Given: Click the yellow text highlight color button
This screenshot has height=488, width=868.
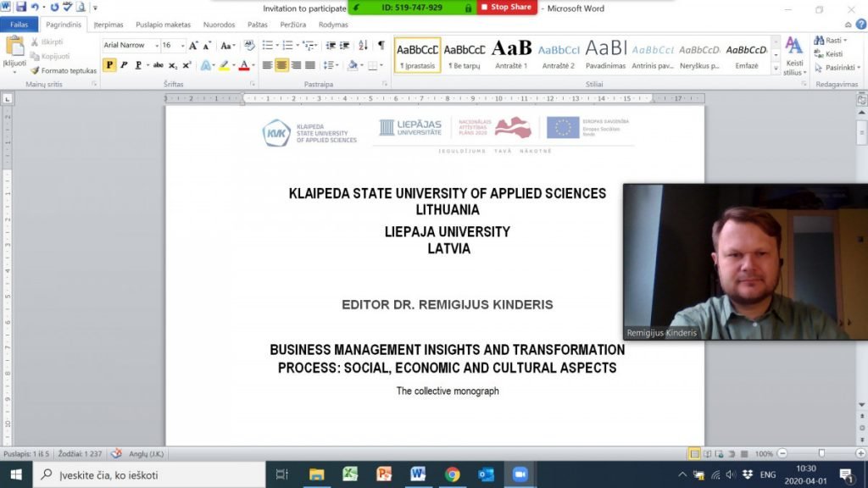Looking at the screenshot, I should click(x=224, y=65).
